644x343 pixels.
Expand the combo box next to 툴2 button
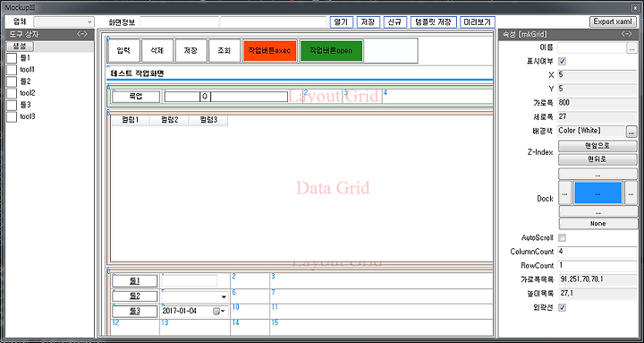(224, 296)
